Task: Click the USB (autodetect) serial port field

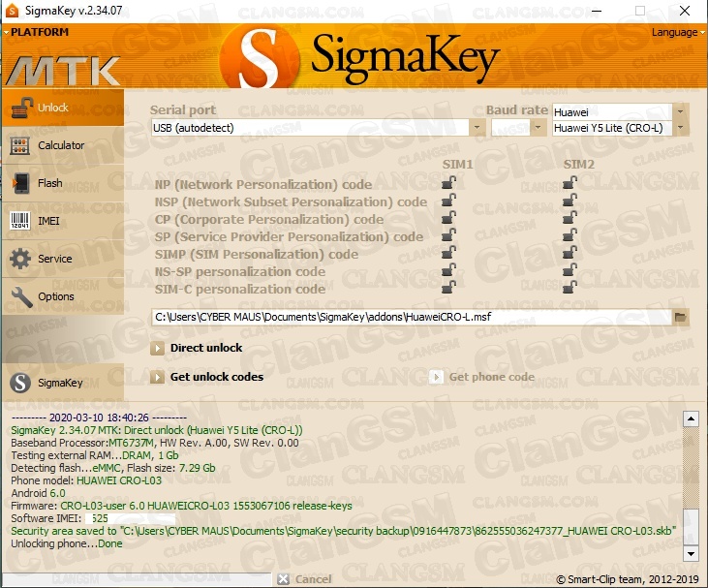Action: tap(310, 128)
